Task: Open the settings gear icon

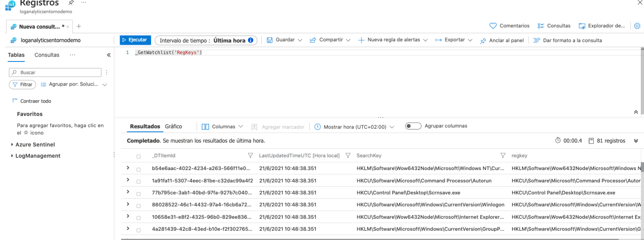Action: click(637, 26)
